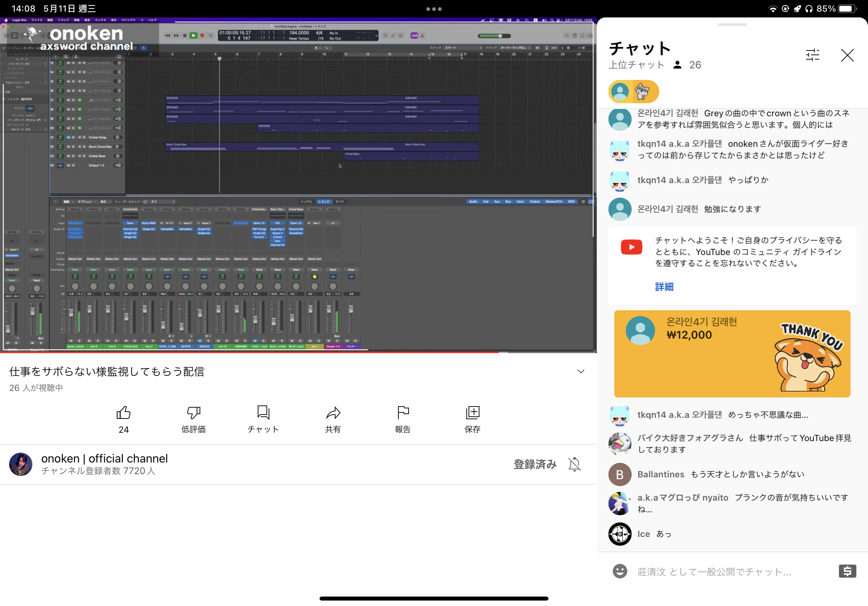This screenshot has height=606, width=868.
Task: Toggle the on/off switch for Output 1-2 track
Action: 118,165
